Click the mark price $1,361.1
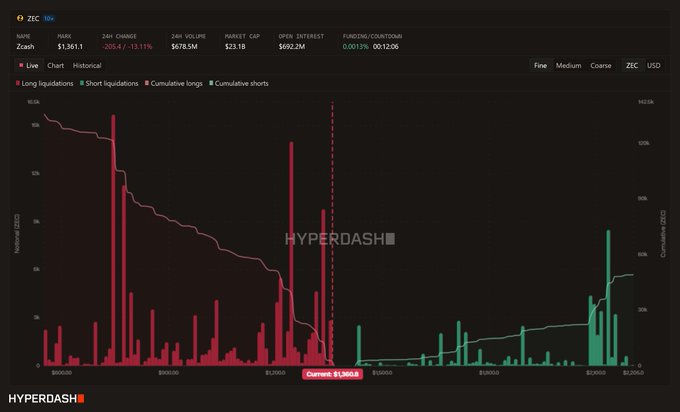680x412 pixels. pyautogui.click(x=70, y=46)
